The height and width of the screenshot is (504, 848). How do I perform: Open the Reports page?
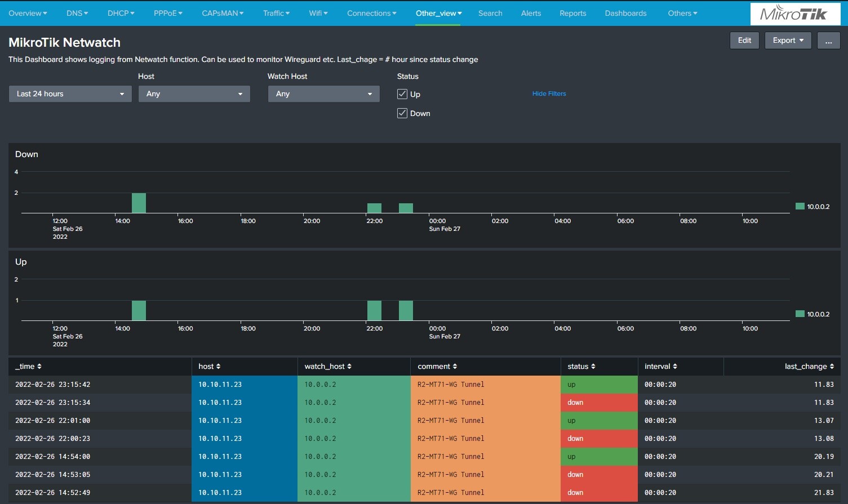(573, 13)
